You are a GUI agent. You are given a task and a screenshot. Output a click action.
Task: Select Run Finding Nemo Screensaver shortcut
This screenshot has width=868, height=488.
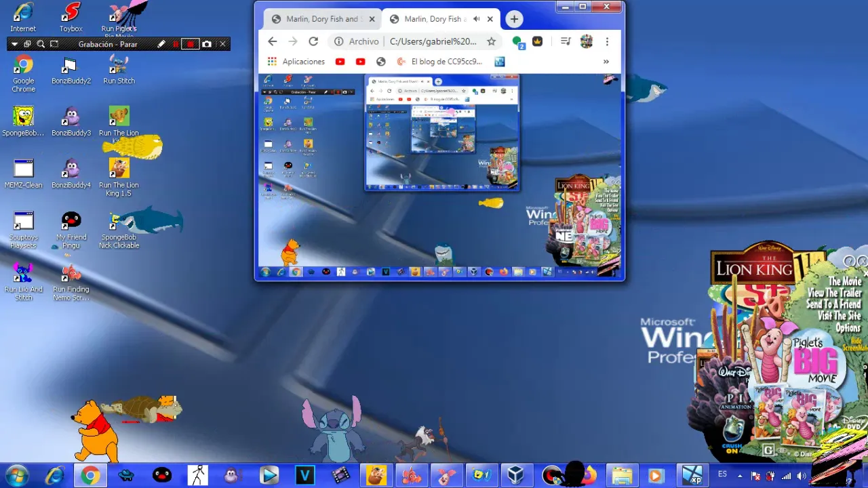tap(71, 283)
